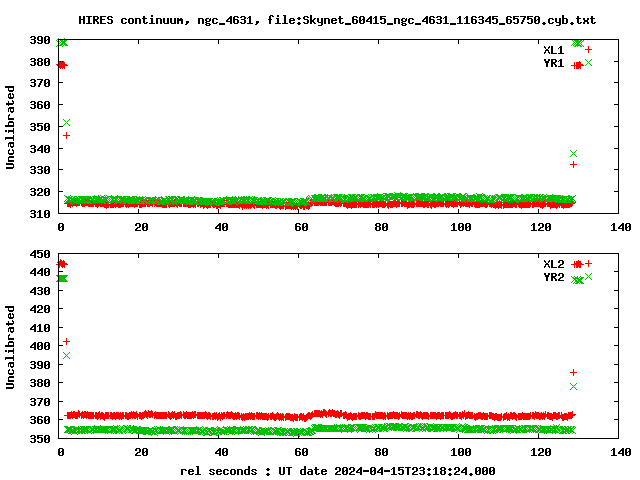Click x-axis tick 20 under the XL2/YR2 plot
The image size is (640, 480).
141,452
